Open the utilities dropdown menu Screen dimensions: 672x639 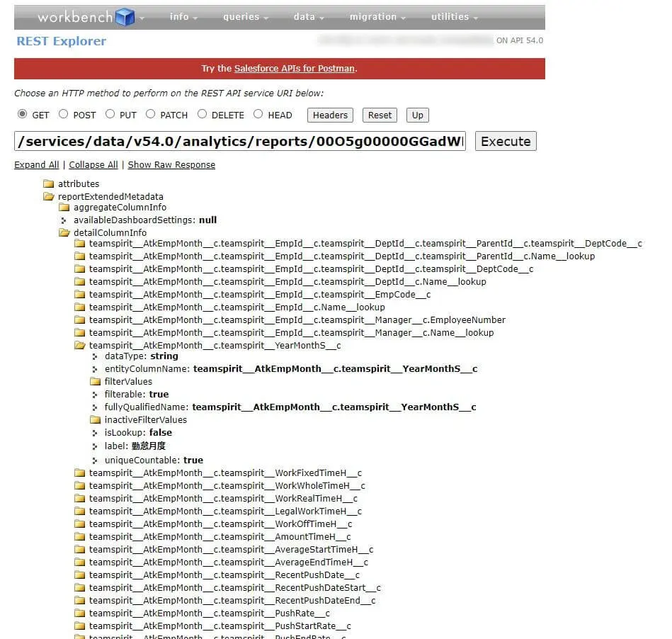[x=455, y=17]
